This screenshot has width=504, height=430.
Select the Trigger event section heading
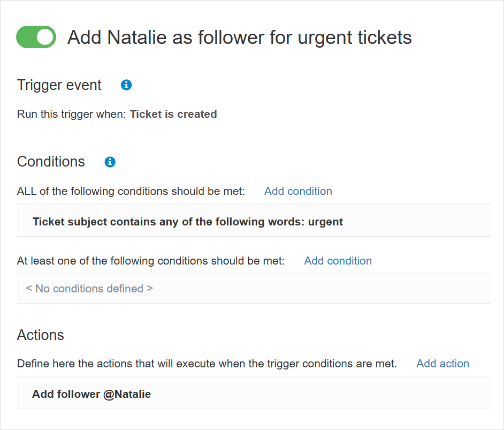click(x=59, y=85)
